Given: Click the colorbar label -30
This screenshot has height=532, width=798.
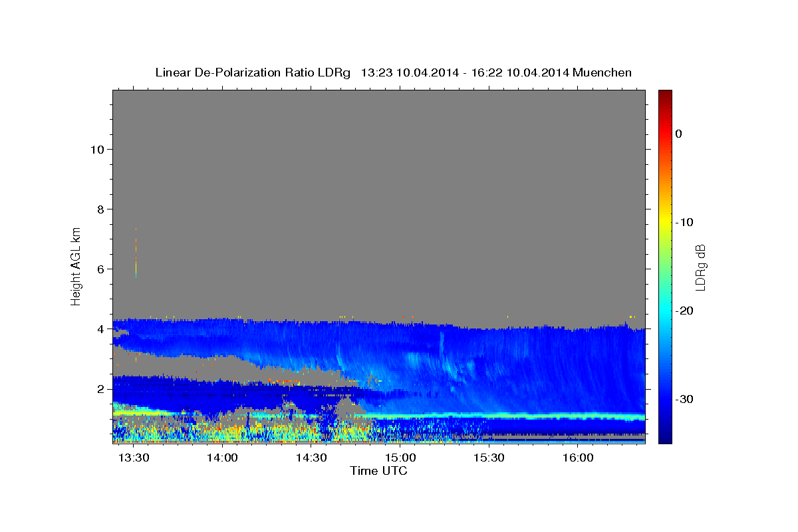Looking at the screenshot, I should (x=684, y=399).
